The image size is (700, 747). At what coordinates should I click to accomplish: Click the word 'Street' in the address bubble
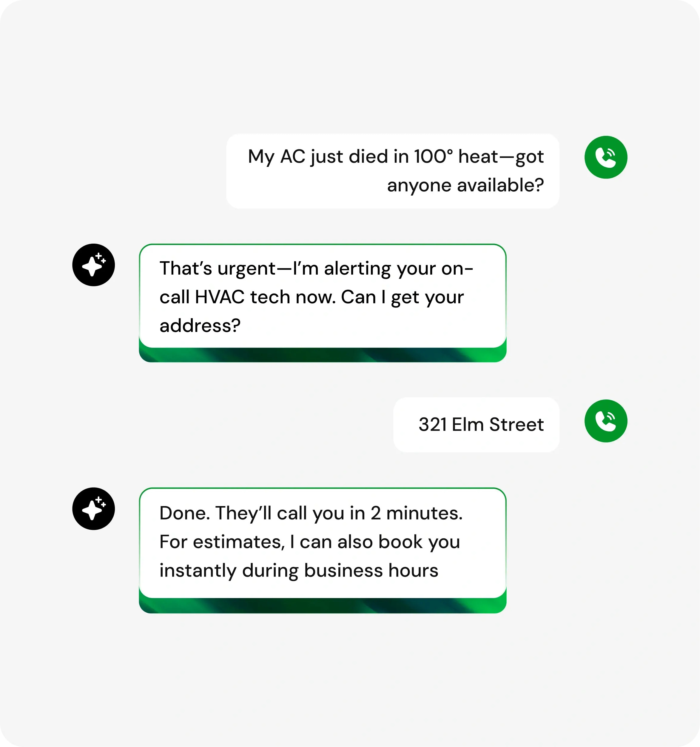516,425
